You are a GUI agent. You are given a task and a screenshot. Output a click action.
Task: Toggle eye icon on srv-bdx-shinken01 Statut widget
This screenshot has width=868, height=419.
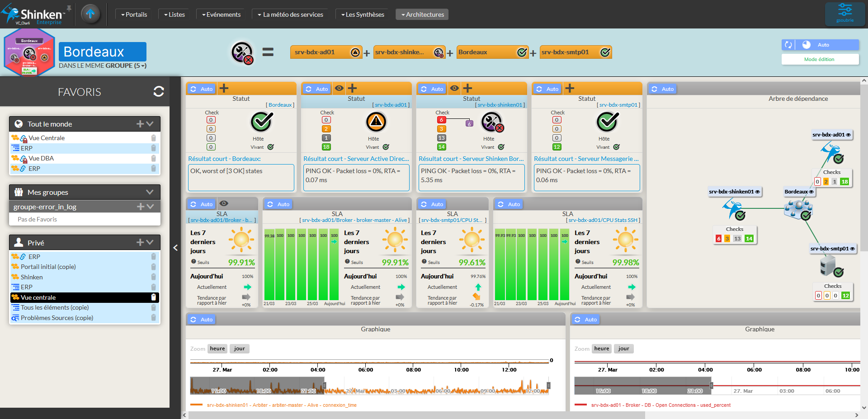coord(454,89)
